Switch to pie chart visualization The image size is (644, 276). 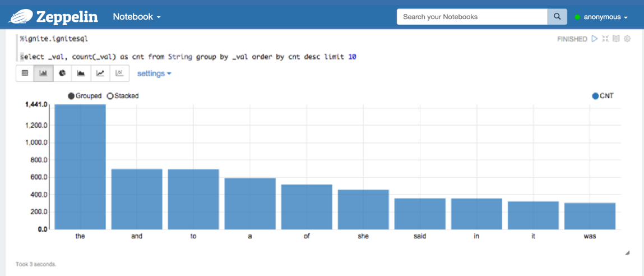pyautogui.click(x=63, y=73)
